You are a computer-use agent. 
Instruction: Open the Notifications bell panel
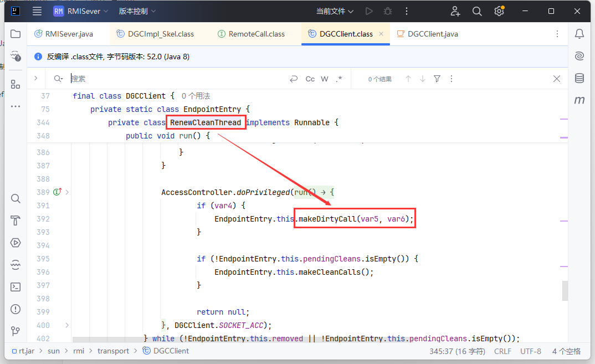point(579,34)
